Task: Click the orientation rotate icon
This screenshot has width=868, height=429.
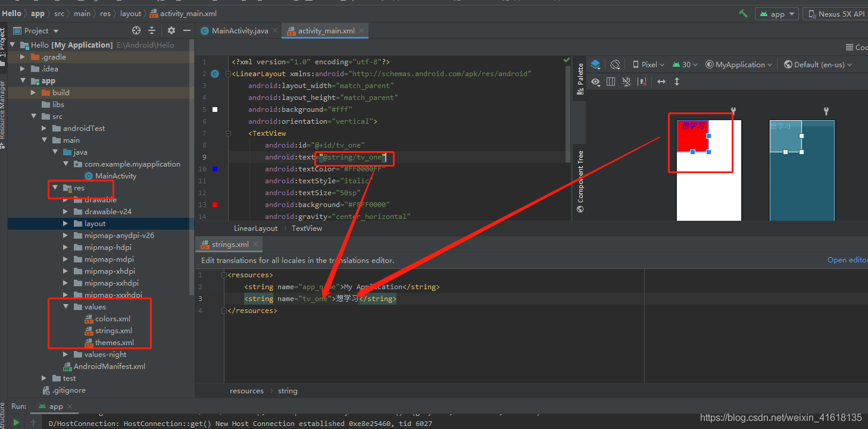Action: [616, 64]
